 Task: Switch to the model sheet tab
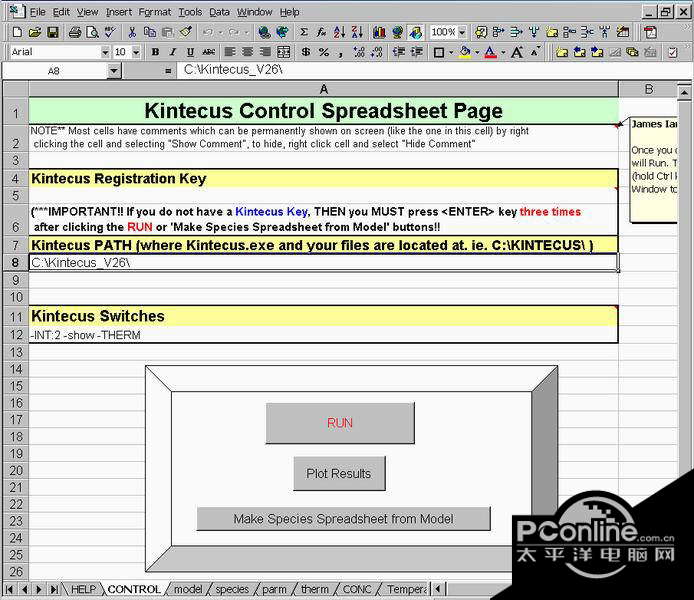point(188,589)
